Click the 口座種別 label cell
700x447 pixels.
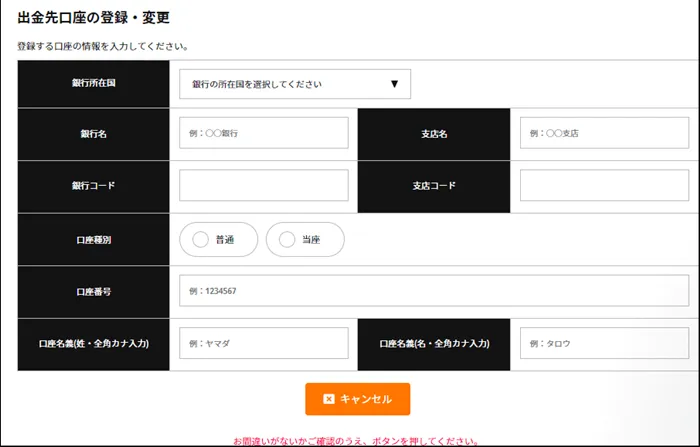[x=94, y=240]
